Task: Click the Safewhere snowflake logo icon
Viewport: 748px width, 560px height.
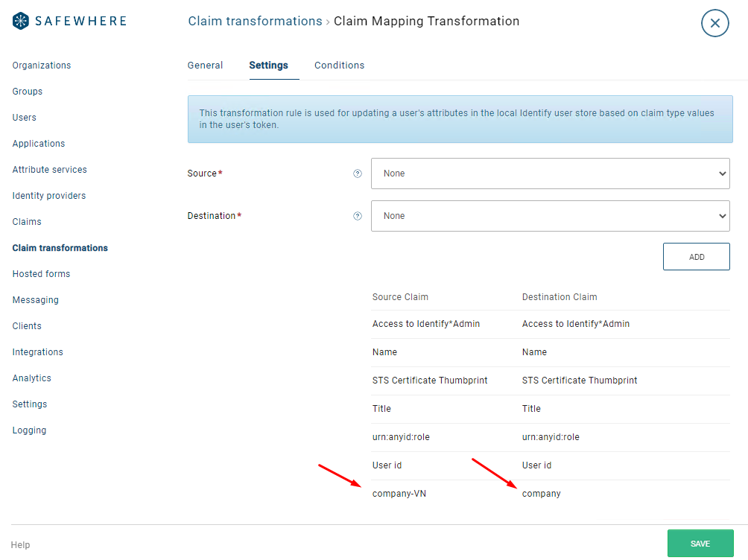Action: 21,21
